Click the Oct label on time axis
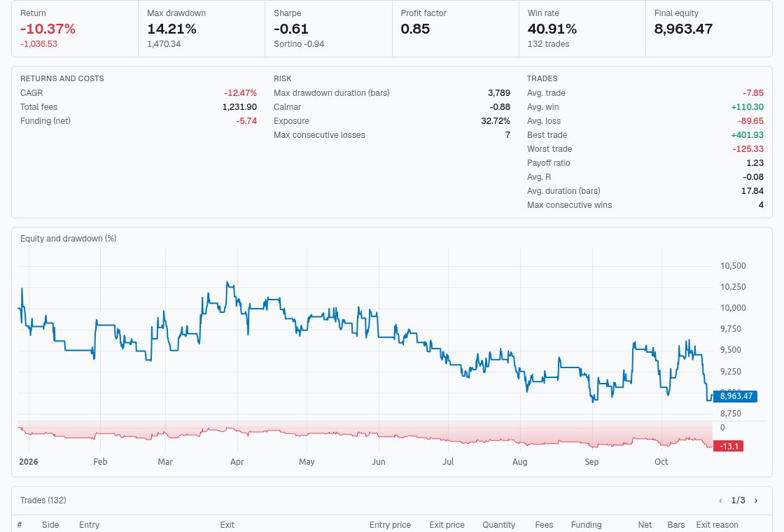The image size is (784, 532). click(x=661, y=462)
